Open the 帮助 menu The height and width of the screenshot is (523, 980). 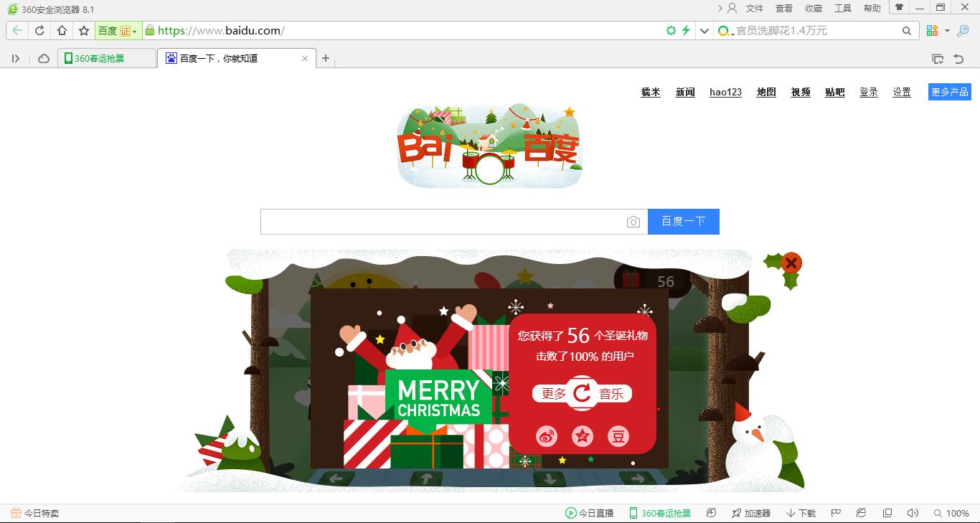tap(872, 9)
